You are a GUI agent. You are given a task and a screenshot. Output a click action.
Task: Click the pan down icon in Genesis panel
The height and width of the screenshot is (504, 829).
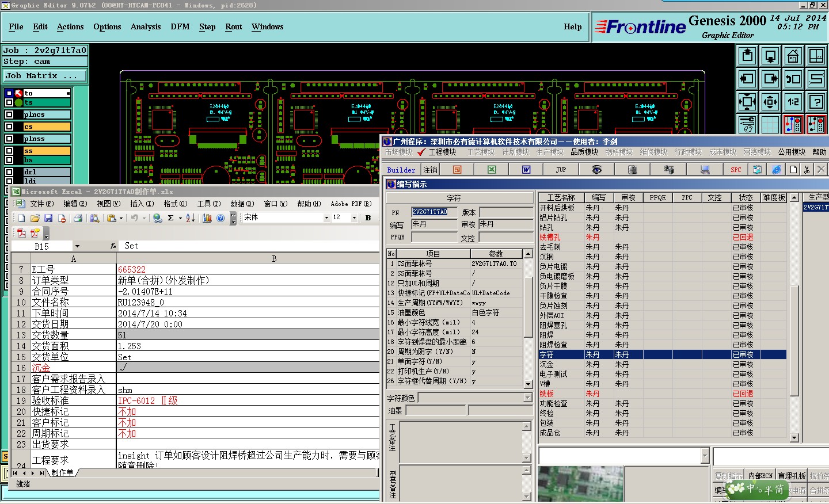click(770, 56)
